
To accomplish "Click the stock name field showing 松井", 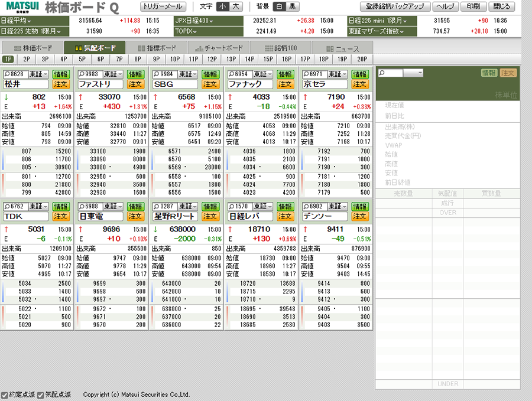I will click(26, 84).
